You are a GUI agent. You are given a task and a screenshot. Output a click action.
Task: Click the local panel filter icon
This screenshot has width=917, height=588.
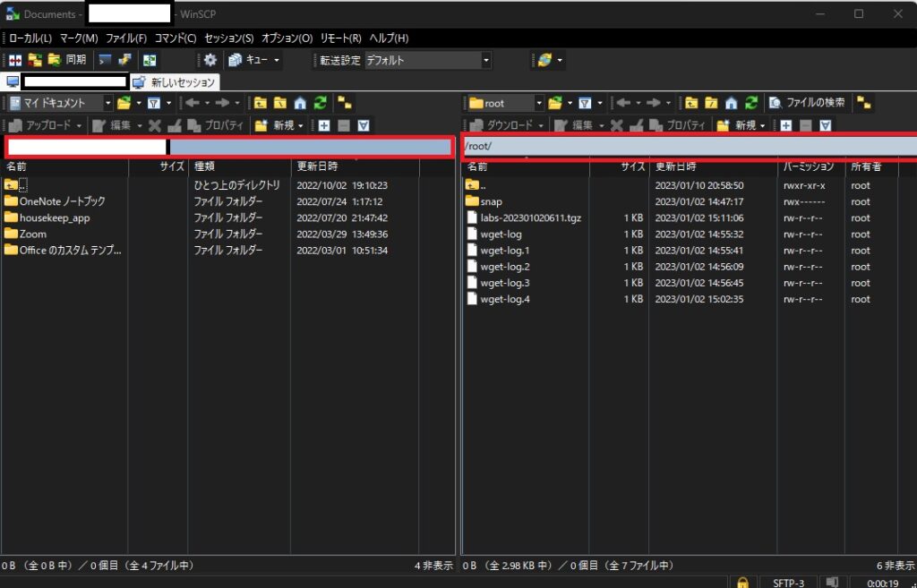click(154, 103)
